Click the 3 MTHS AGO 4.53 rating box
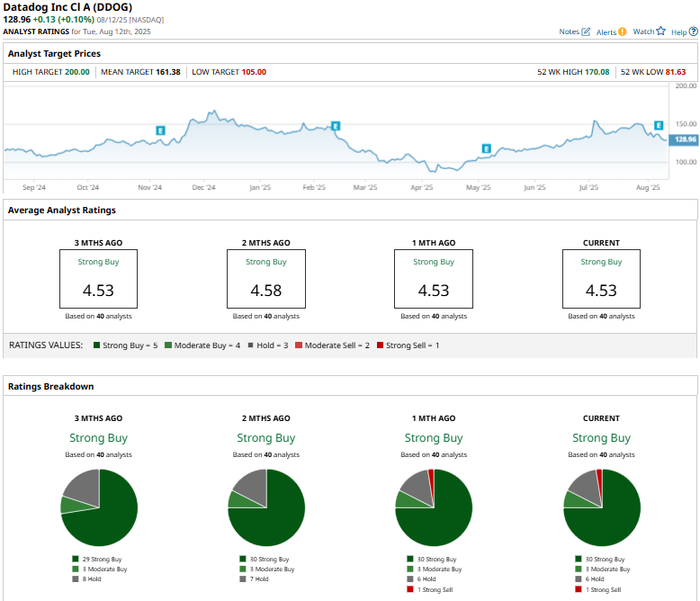Screen dimensions: 700x601 coord(99,279)
